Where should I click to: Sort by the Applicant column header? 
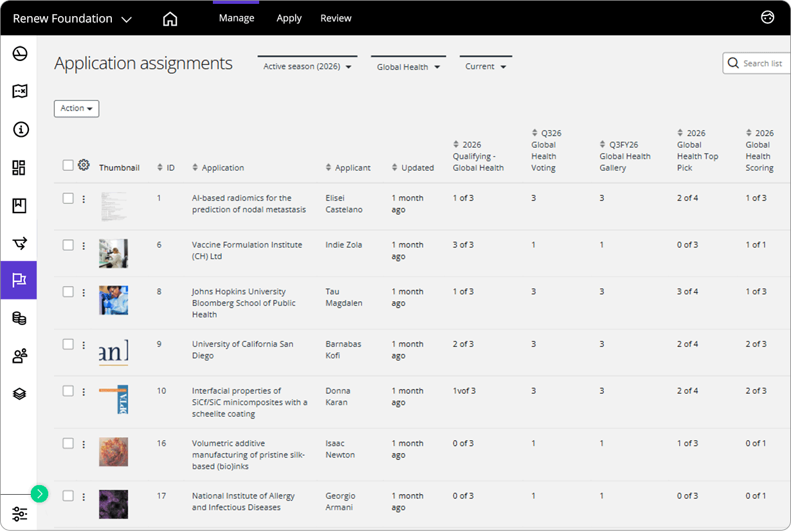coord(348,168)
